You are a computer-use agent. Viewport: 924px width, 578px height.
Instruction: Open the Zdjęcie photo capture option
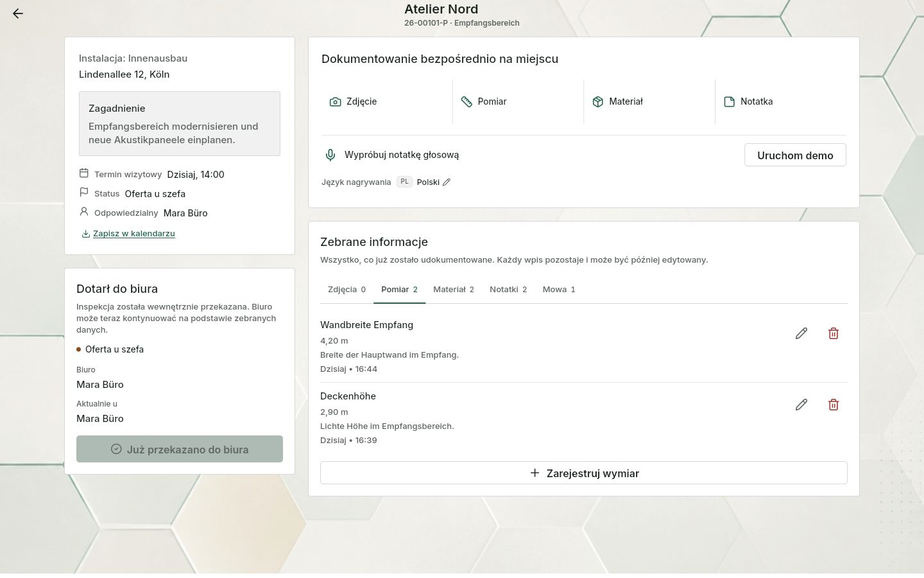point(387,101)
